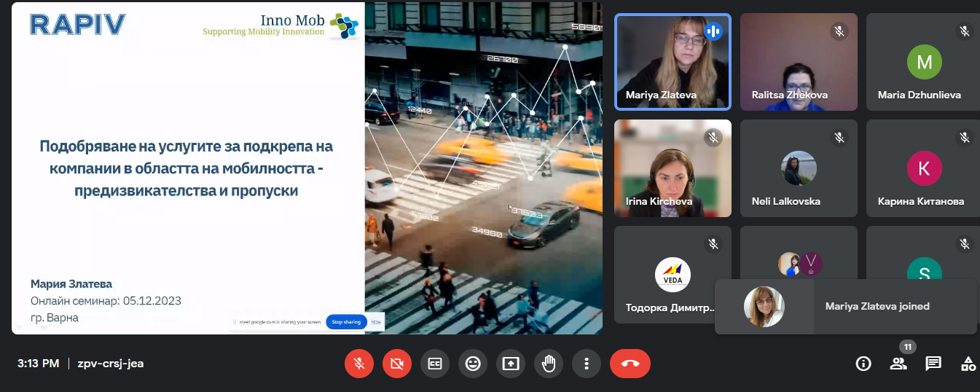980x392 pixels.
Task: Click гр. Варна text on slide
Action: coord(55,318)
